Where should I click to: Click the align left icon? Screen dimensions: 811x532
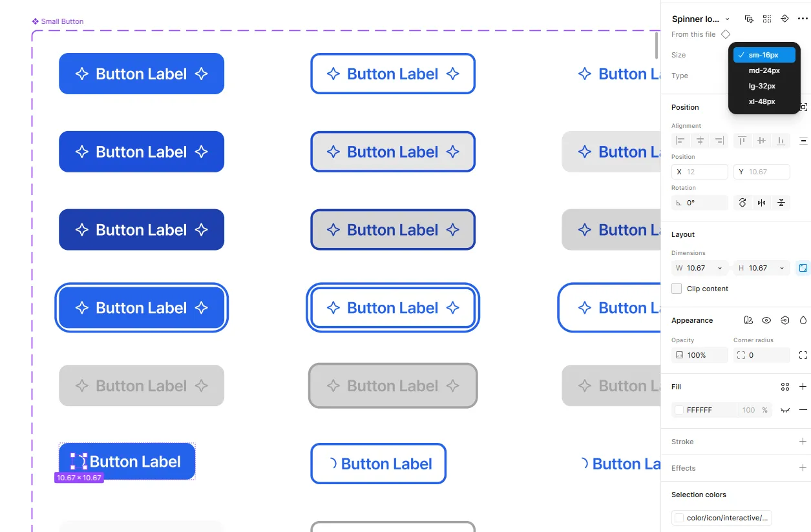click(680, 140)
